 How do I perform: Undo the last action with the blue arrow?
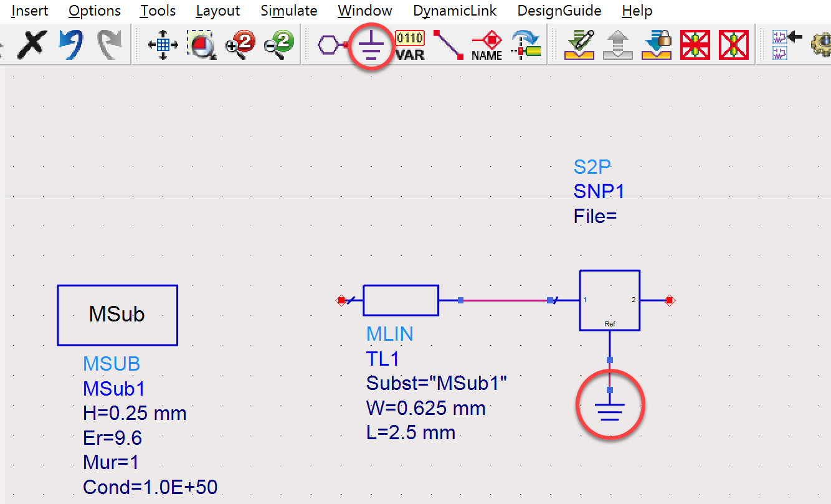pyautogui.click(x=70, y=44)
